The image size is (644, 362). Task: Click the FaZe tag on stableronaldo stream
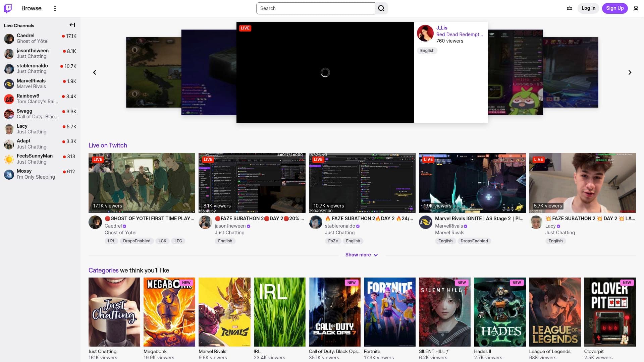click(x=333, y=241)
